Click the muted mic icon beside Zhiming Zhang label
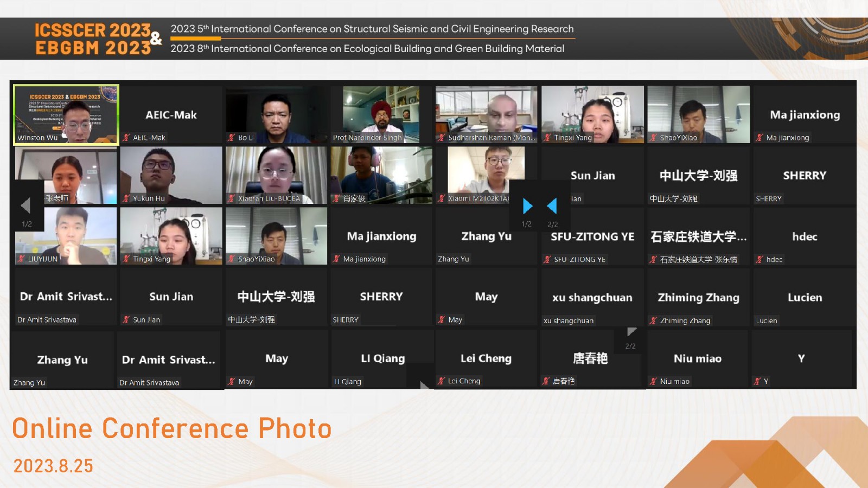This screenshot has width=868, height=488. click(x=653, y=321)
